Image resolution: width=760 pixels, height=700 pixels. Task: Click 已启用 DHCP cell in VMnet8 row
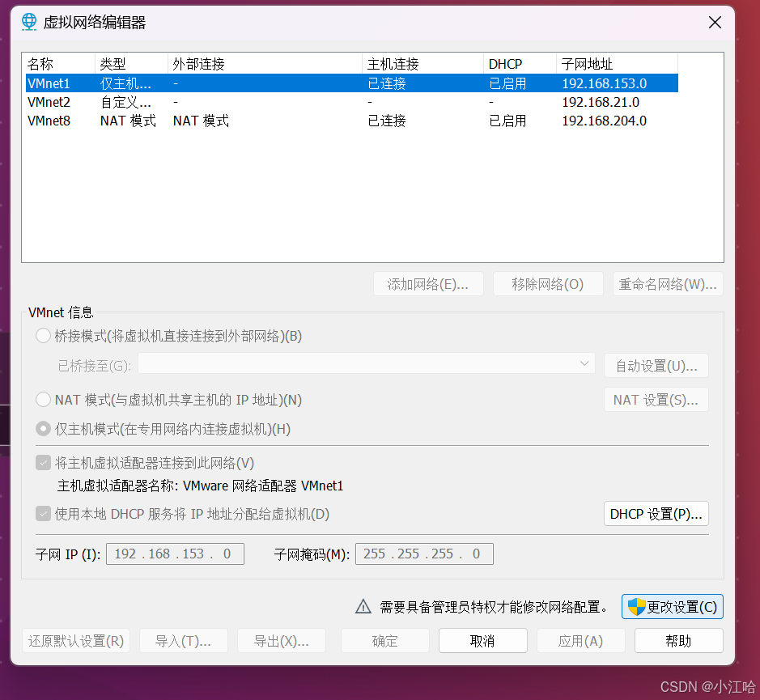pyautogui.click(x=507, y=121)
